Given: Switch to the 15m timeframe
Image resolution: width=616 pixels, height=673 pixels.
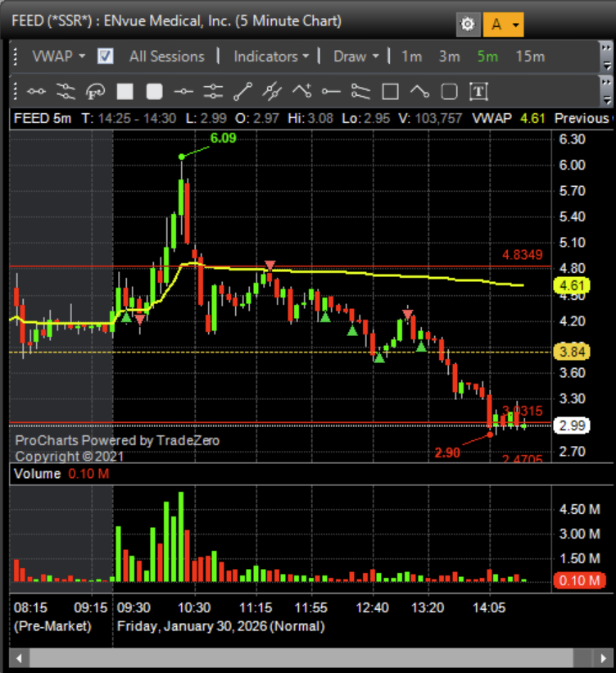Looking at the screenshot, I should [530, 57].
